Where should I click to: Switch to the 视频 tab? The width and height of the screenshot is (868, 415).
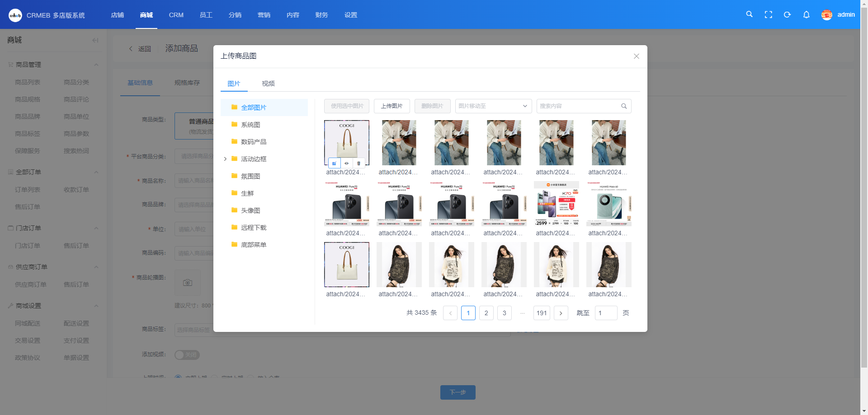(x=268, y=84)
